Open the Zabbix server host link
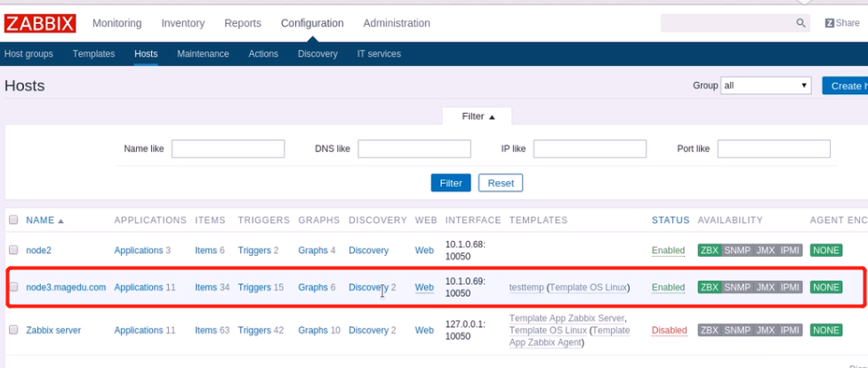 pyautogui.click(x=53, y=331)
